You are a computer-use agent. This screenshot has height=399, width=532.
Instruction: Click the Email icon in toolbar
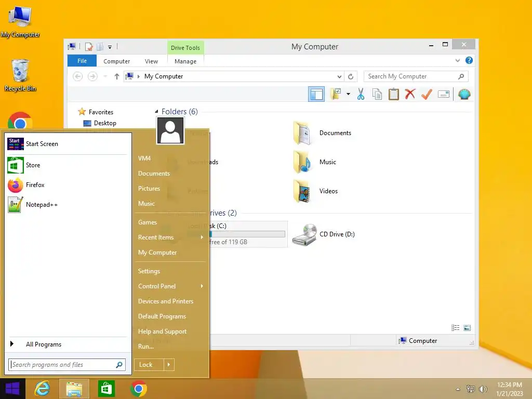tap(444, 94)
